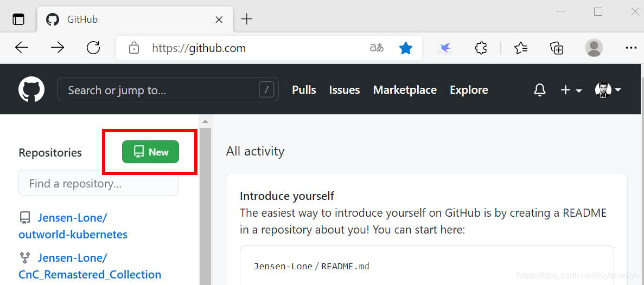Click the Repositories heading
Image resolution: width=644 pixels, height=285 pixels.
coord(50,153)
